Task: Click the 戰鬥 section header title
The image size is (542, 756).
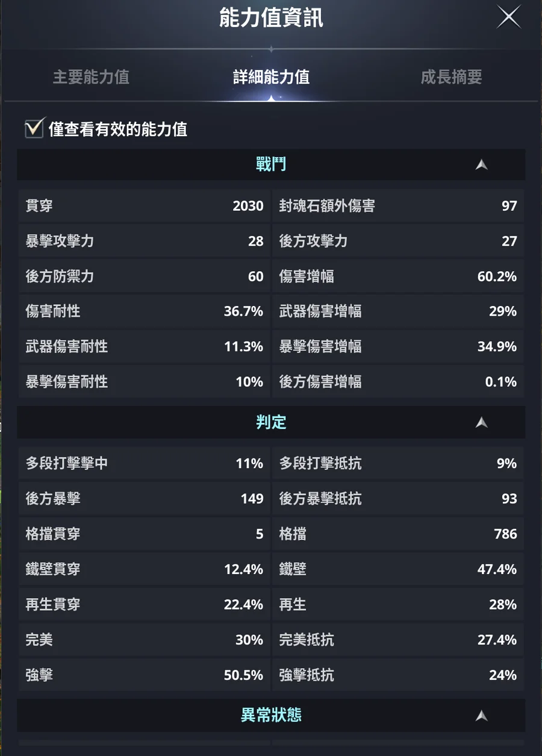Action: point(271,164)
